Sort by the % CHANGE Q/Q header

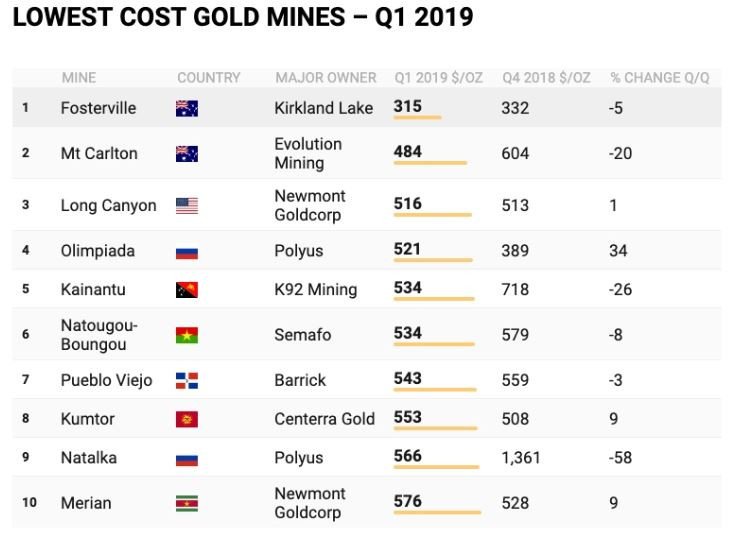point(659,78)
